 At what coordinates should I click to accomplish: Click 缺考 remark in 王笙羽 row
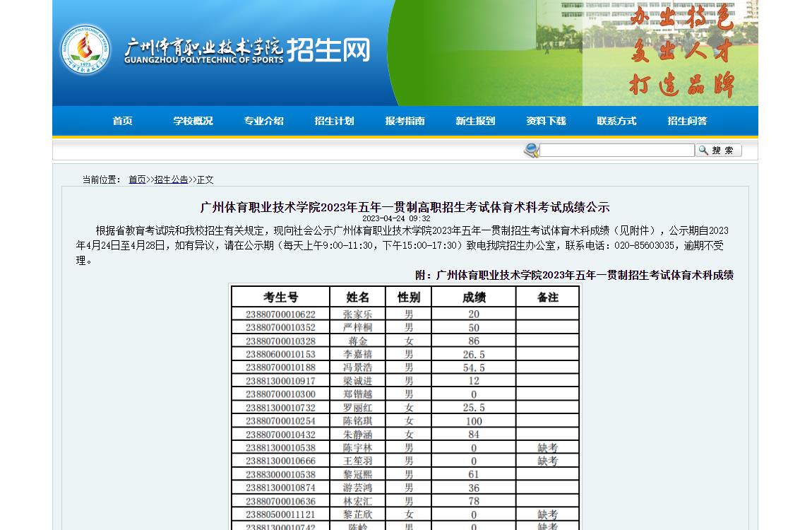[547, 461]
